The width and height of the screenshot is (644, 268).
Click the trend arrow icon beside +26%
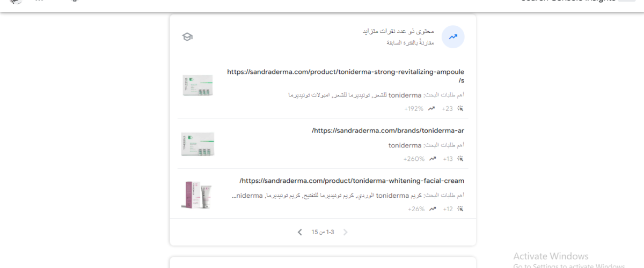tap(432, 209)
